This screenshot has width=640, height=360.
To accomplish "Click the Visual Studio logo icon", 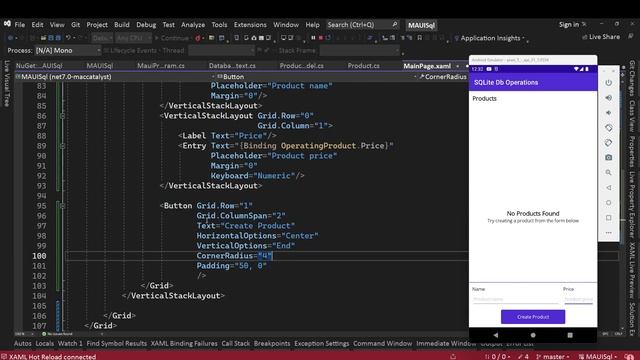I will pos(7,24).
